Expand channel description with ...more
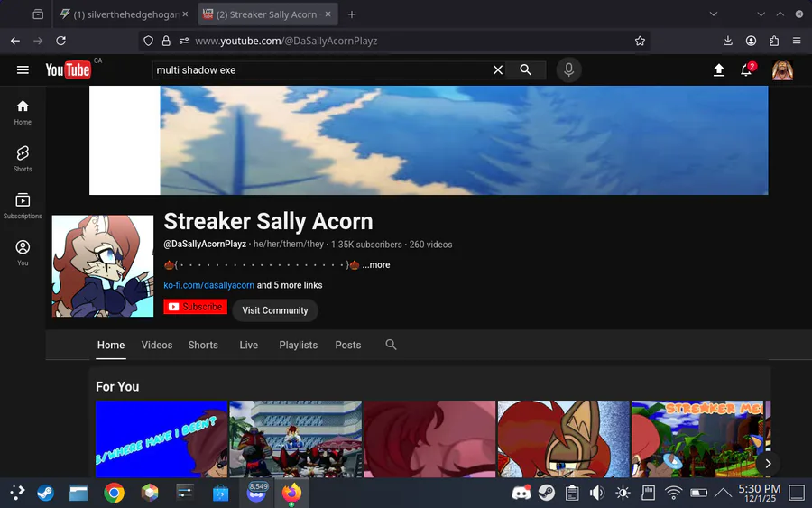Viewport: 812px width, 508px height. tap(376, 264)
